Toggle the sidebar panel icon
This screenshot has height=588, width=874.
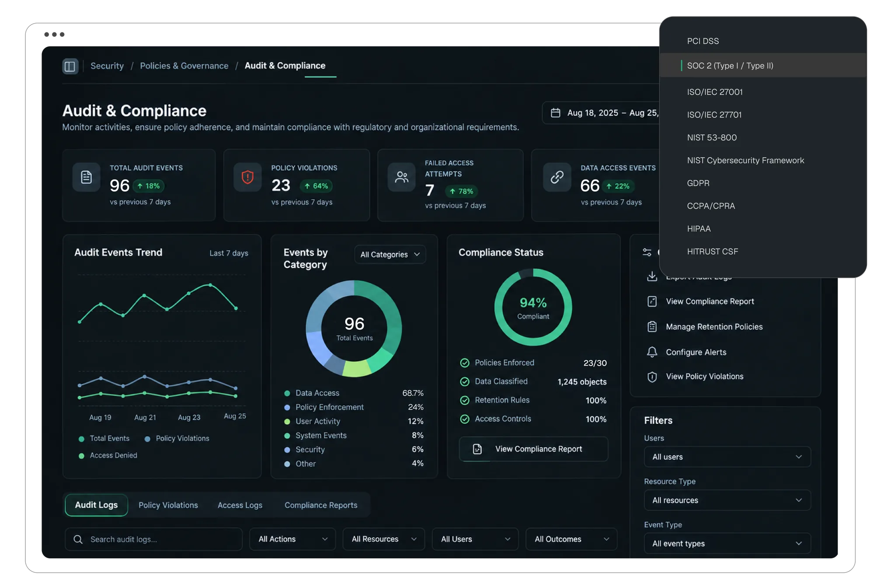[x=70, y=66]
